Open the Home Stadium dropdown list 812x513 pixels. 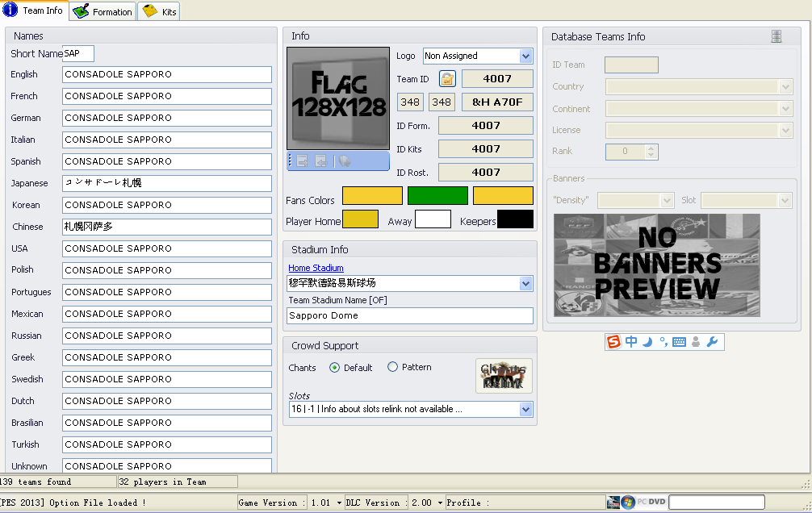[525, 284]
